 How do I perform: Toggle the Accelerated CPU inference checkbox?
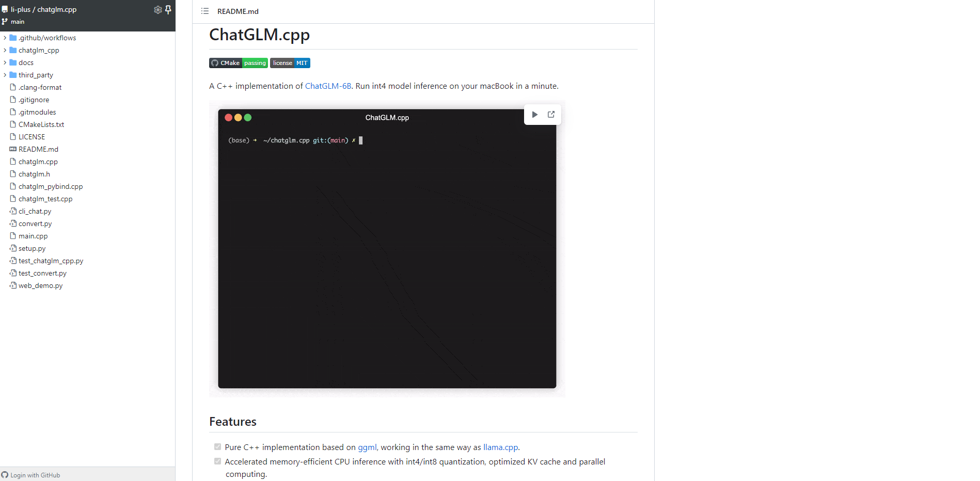[x=217, y=461]
